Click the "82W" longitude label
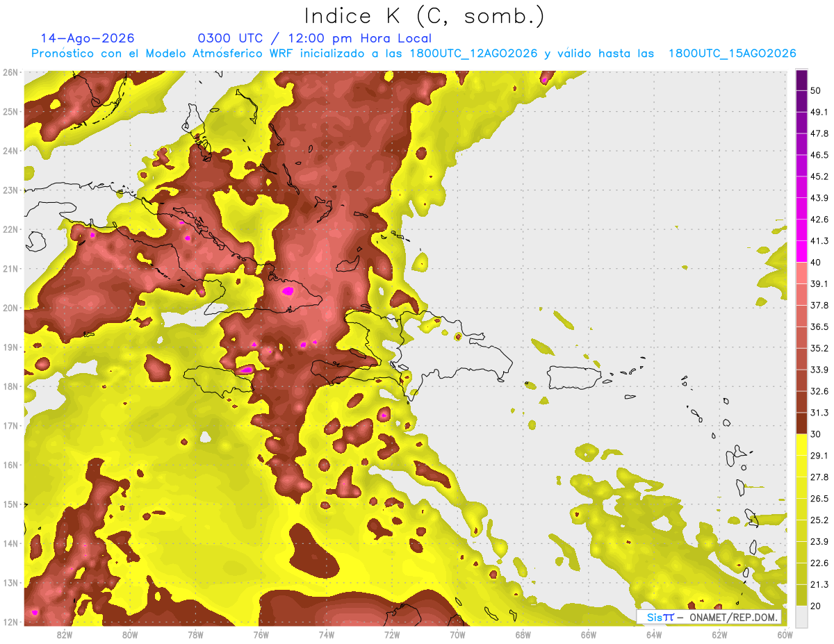The width and height of the screenshot is (834, 644). coord(64,635)
